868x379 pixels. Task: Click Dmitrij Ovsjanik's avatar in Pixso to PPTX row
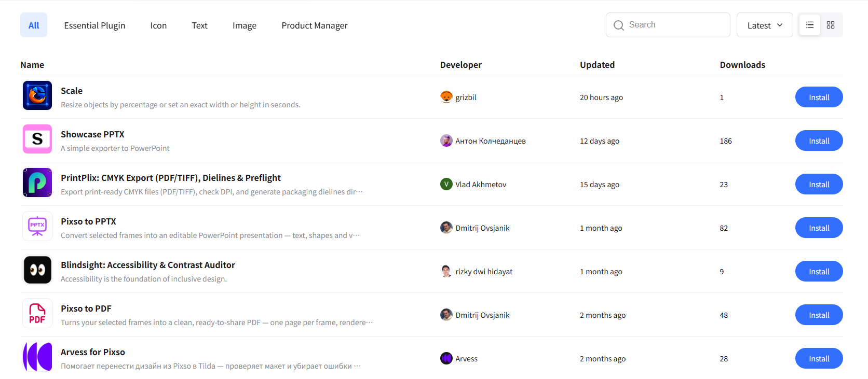pos(446,228)
